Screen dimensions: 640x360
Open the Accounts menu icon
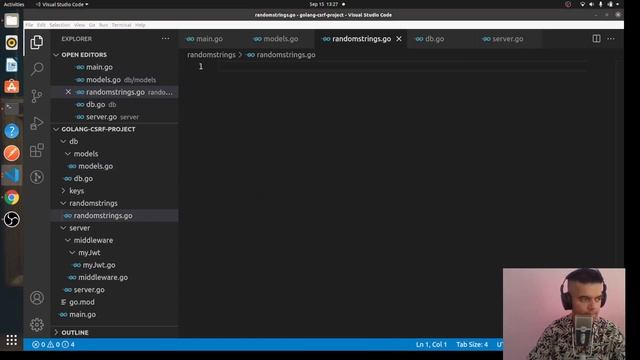[37, 298]
